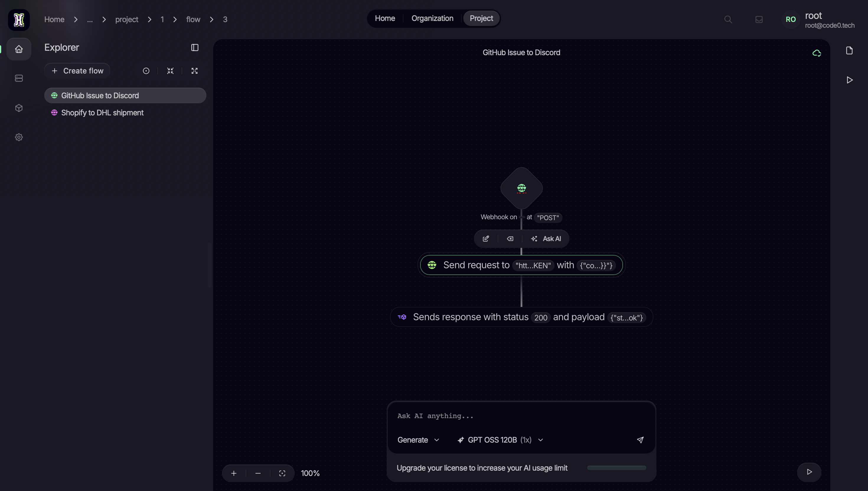
Task: Click Home breadcrumb link
Action: coord(54,19)
